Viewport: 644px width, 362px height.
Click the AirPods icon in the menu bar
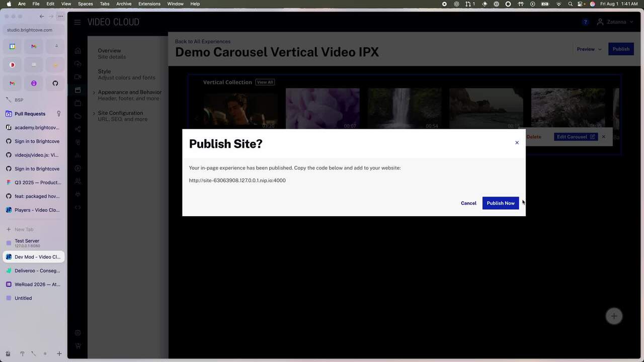521,4
